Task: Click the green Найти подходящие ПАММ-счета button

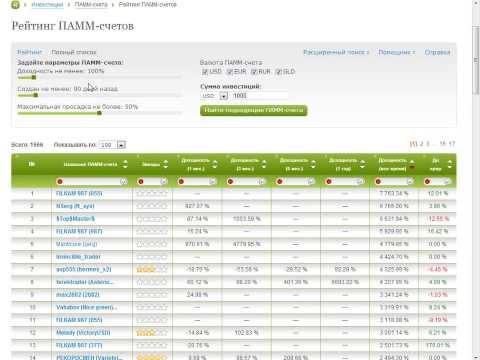Action: 254,110
